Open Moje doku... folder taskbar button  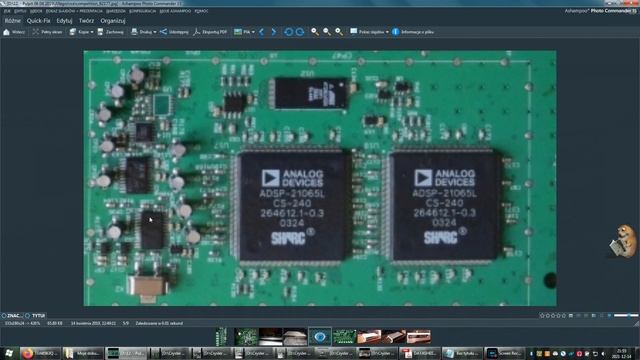[x=83, y=353]
